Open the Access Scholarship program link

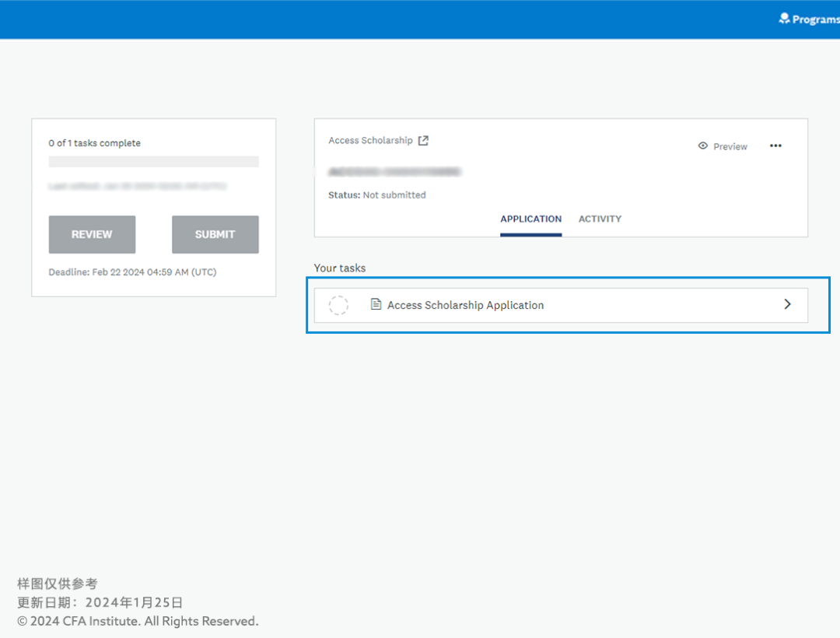(x=370, y=141)
